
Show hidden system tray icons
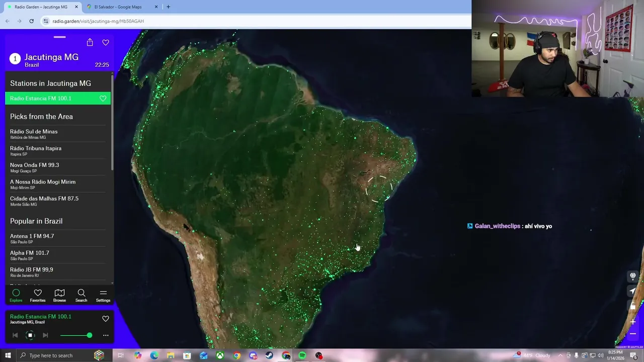pos(560,355)
